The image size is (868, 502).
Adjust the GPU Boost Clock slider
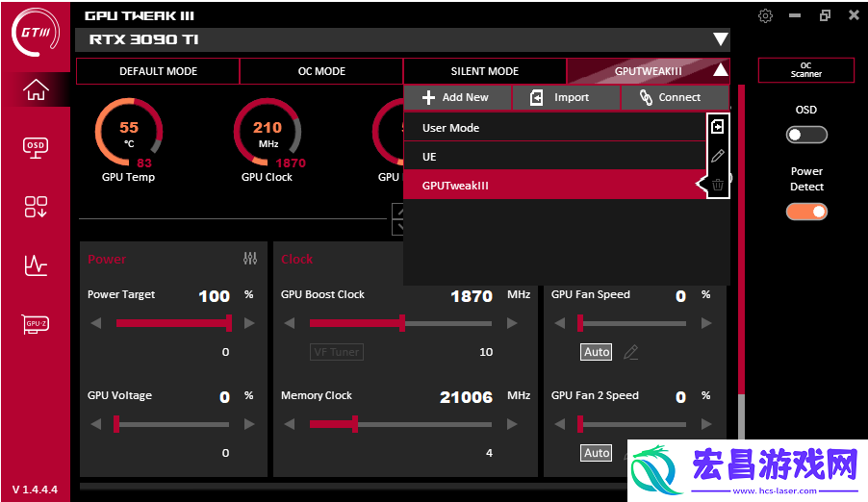coord(400,323)
